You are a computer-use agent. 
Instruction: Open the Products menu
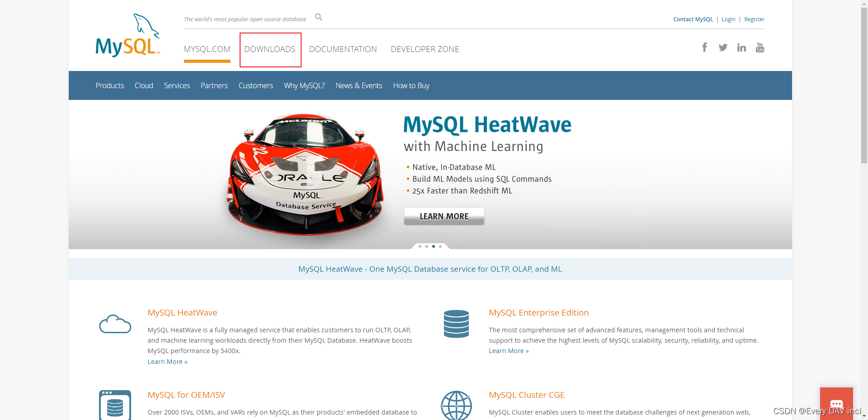(110, 85)
